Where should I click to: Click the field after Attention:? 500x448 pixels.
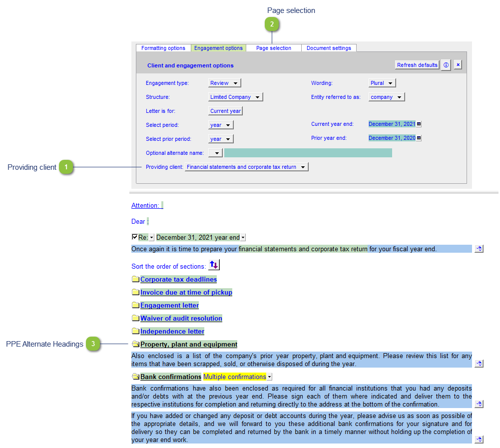(x=162, y=206)
